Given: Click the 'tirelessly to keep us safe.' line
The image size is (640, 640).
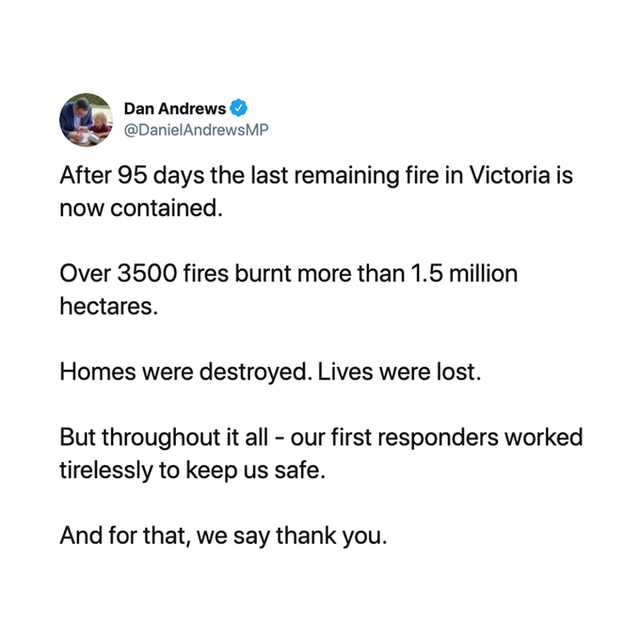Looking at the screenshot, I should [x=193, y=471].
